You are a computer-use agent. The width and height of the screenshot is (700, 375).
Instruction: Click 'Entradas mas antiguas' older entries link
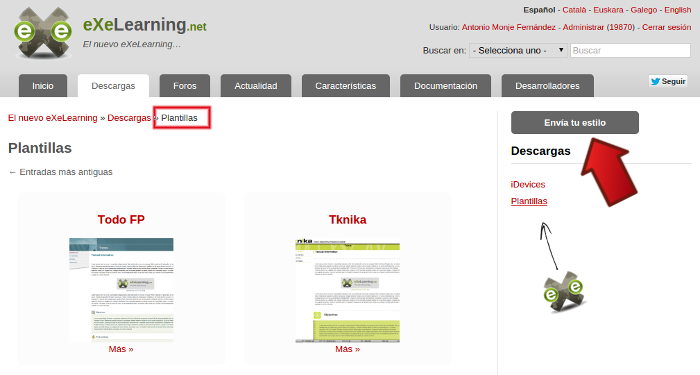click(x=61, y=172)
